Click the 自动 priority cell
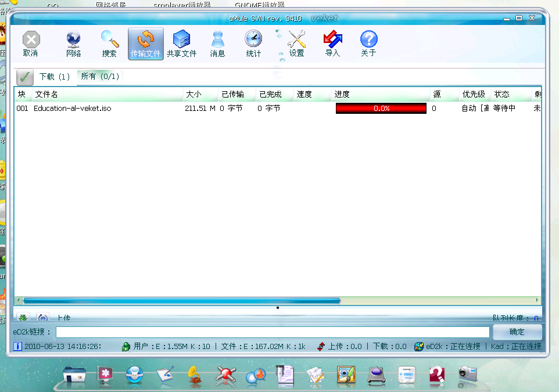 475,109
